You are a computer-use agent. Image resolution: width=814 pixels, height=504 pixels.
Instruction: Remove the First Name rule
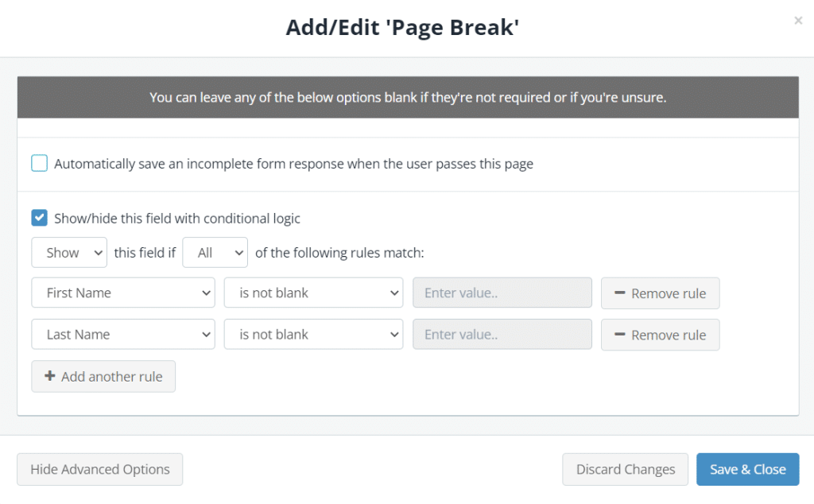(x=660, y=293)
